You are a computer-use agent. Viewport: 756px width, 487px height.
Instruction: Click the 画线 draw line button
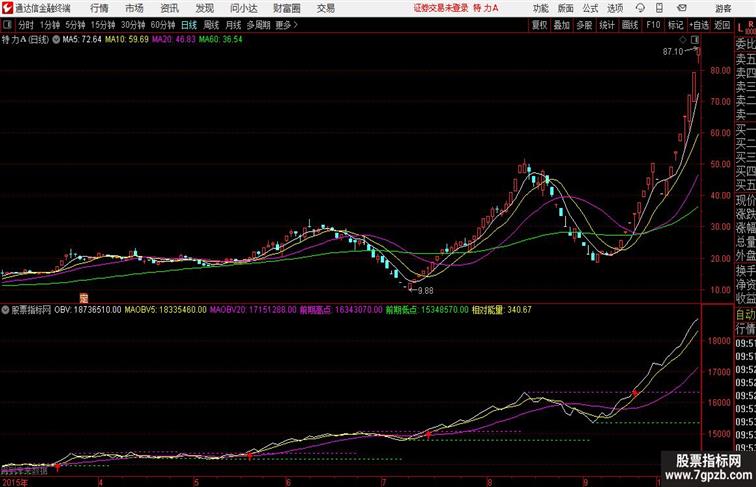630,25
